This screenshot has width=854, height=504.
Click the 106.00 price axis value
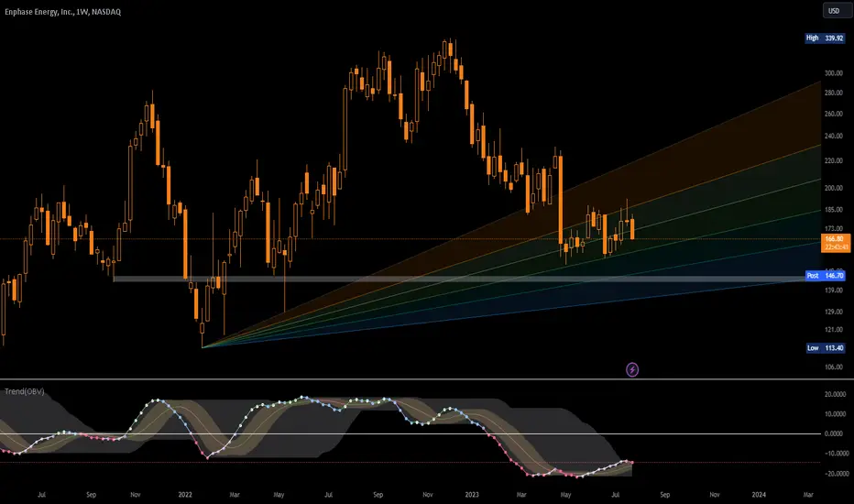click(834, 367)
